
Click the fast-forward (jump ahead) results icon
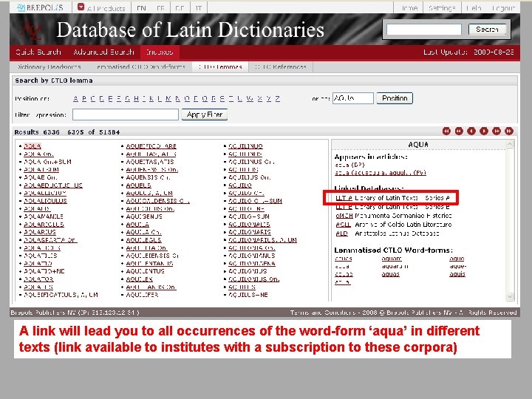pyautogui.click(x=497, y=132)
